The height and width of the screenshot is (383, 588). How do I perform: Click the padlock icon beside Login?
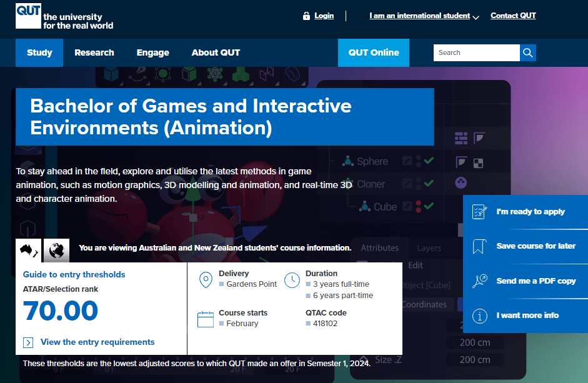coord(306,16)
